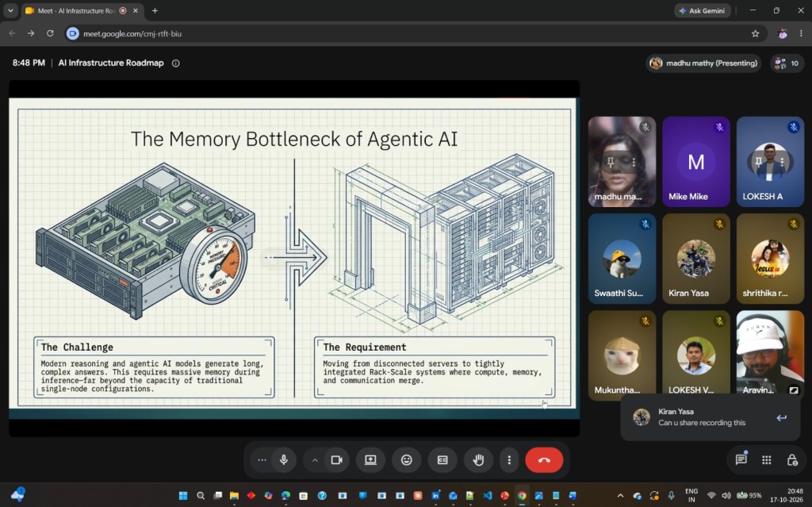This screenshot has width=812, height=507.
Task: Open the activities grid icon
Action: (767, 460)
